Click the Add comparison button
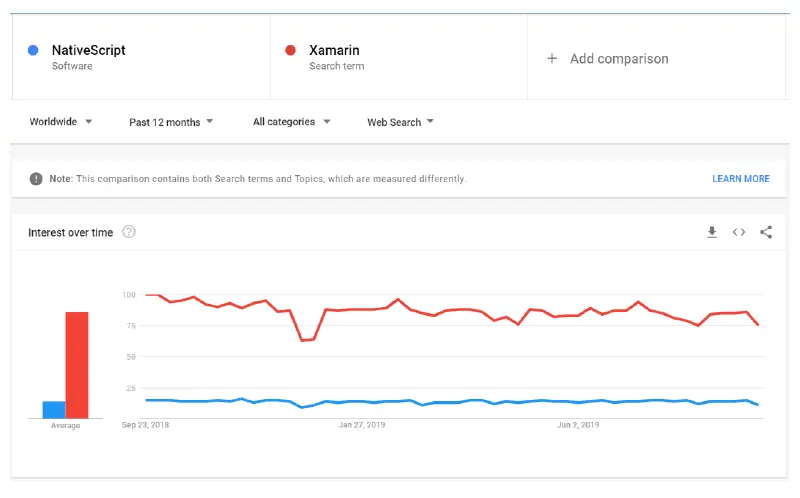Image resolution: width=800 pixels, height=498 pixels. tap(618, 59)
